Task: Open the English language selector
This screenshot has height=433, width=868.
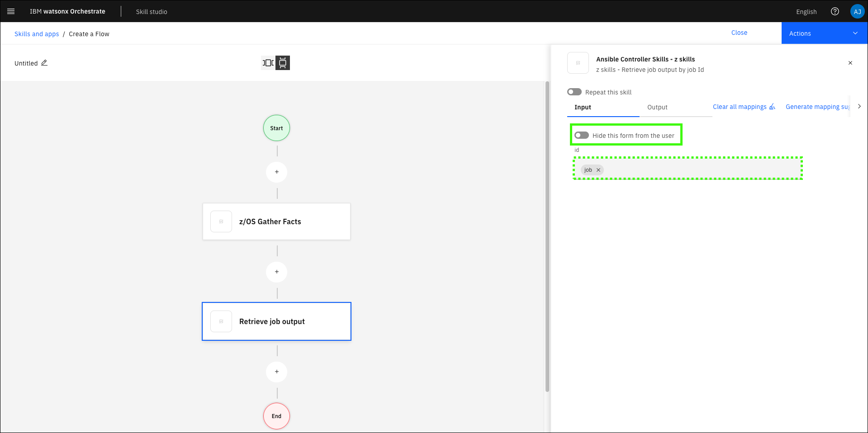Action: (x=806, y=12)
